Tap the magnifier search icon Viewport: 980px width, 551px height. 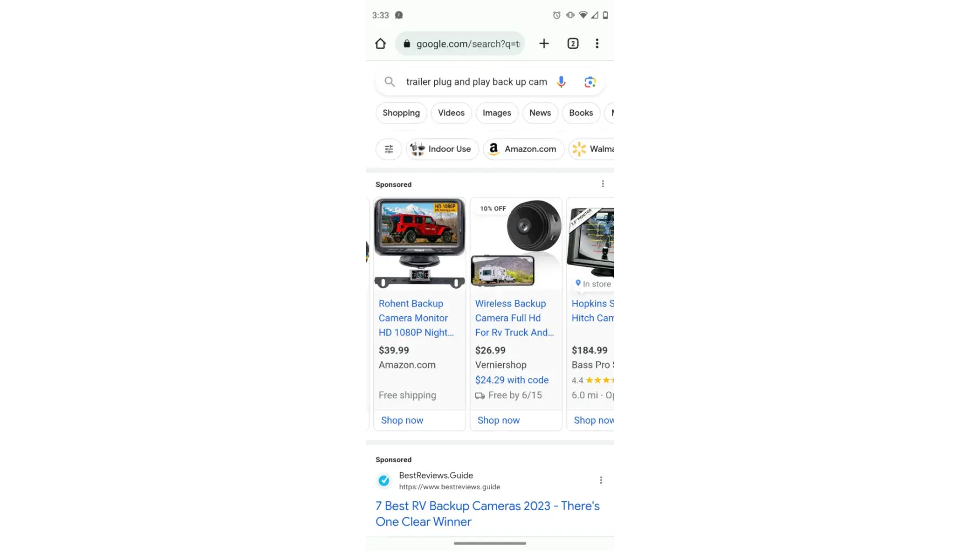point(390,82)
